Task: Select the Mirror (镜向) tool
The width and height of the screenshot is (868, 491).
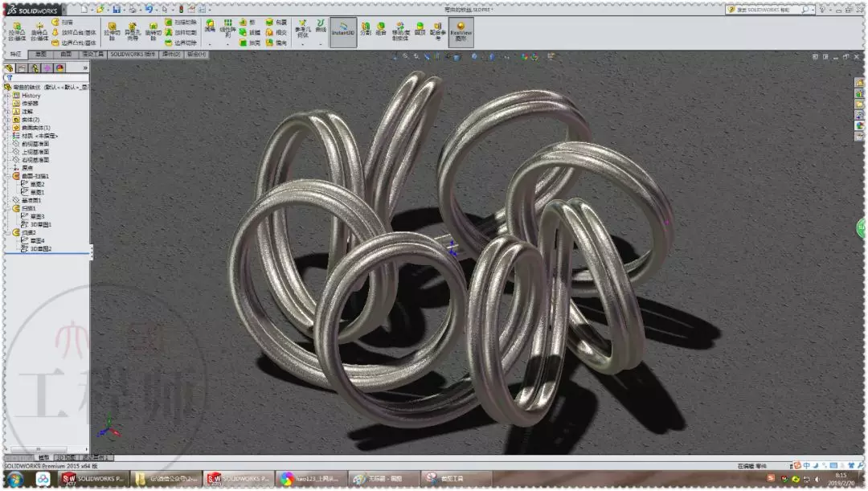Action: [x=276, y=43]
